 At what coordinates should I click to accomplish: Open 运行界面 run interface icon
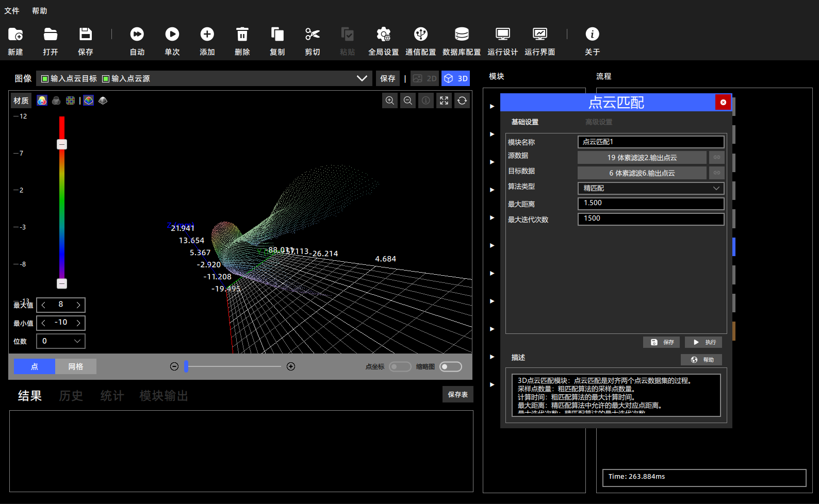pyautogui.click(x=540, y=35)
